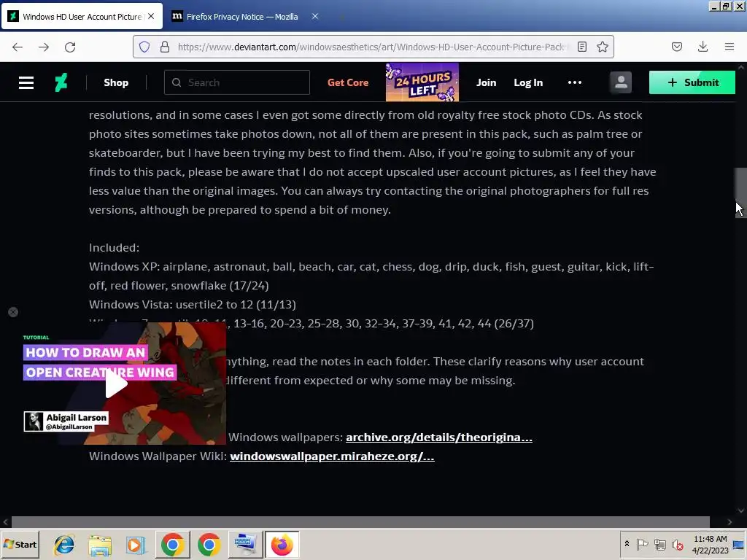747x560 pixels.
Task: Open Windows Media Player taskbar icon
Action: tap(135, 545)
